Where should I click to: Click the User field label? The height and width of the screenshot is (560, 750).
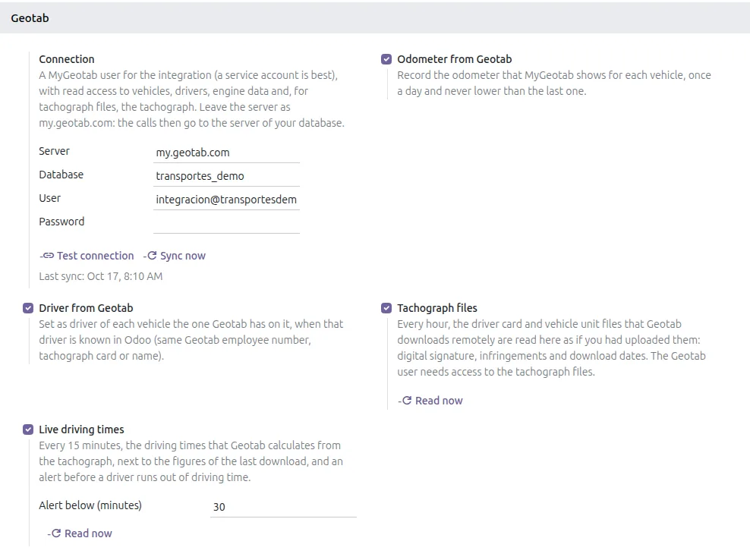point(50,198)
